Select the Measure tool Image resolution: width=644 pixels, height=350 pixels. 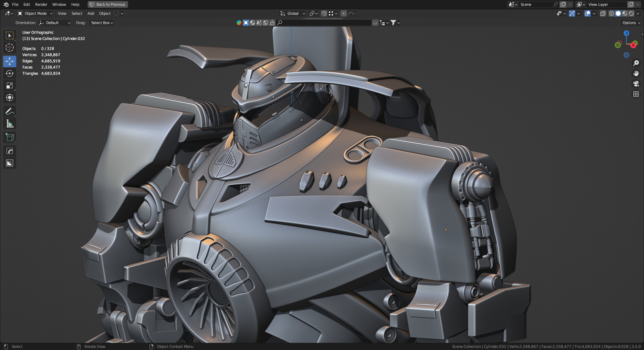(x=10, y=123)
